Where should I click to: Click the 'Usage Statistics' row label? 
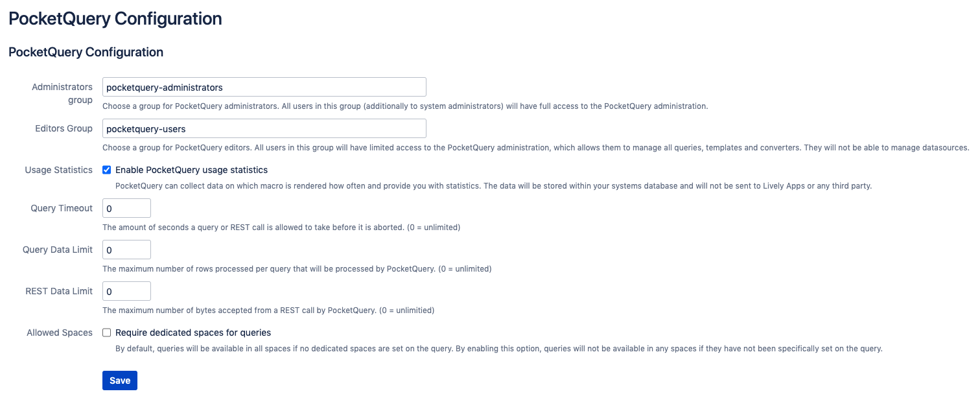coord(59,170)
